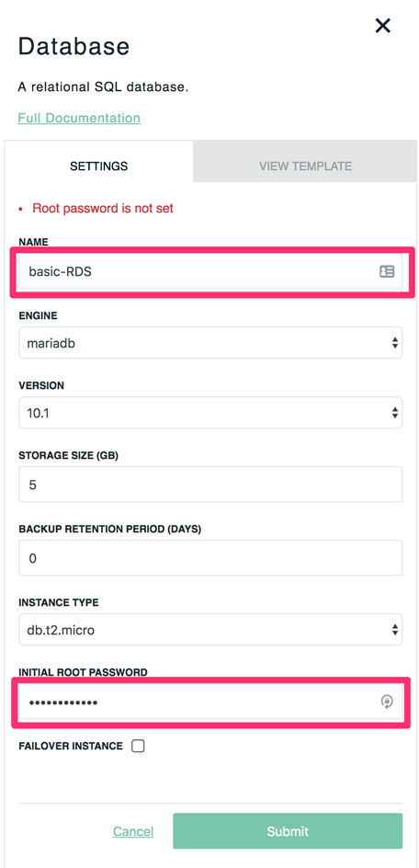Expand the Instance Type dropdown db.t2.micro
This screenshot has height=868, width=419.
click(210, 630)
